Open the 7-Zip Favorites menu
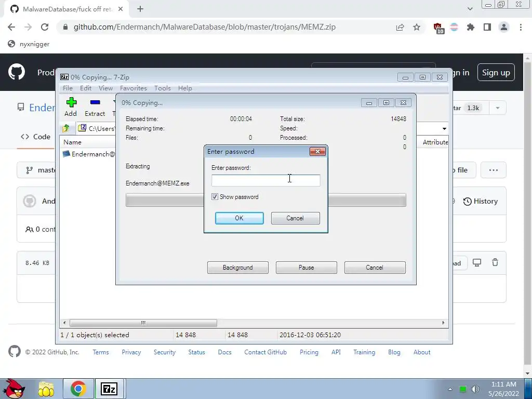This screenshot has height=399, width=532. pyautogui.click(x=134, y=88)
